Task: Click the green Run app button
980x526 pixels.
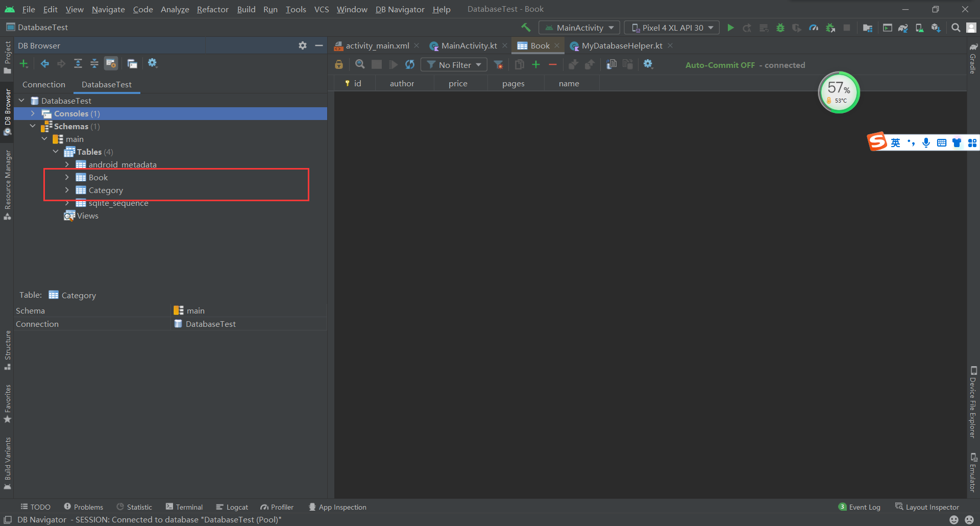Action: (730, 28)
